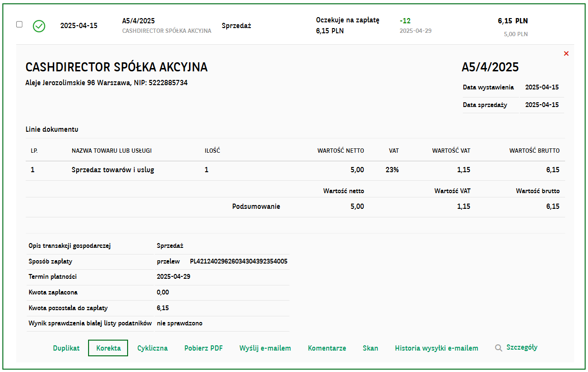Click the 23% VAT rate cell
The width and height of the screenshot is (588, 372).
(392, 170)
